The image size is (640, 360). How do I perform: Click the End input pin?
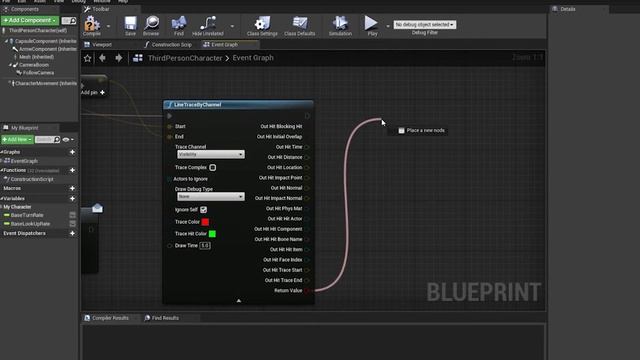click(169, 137)
